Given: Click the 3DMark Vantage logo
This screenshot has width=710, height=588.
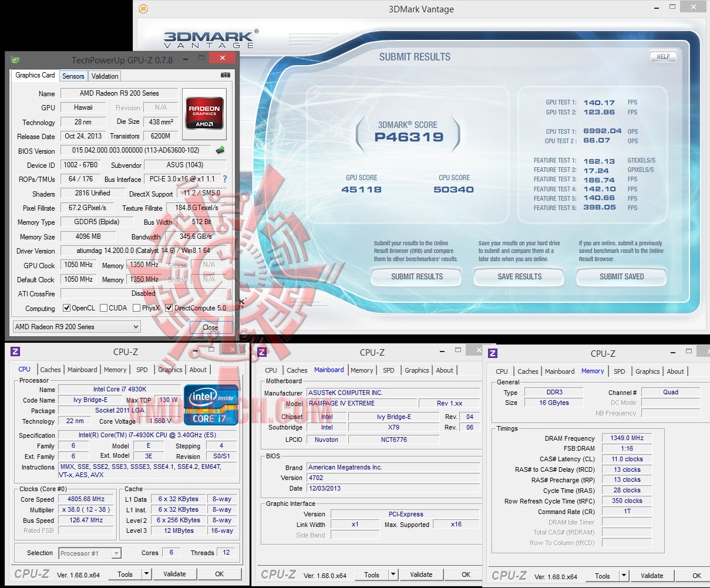Looking at the screenshot, I should click(210, 40).
